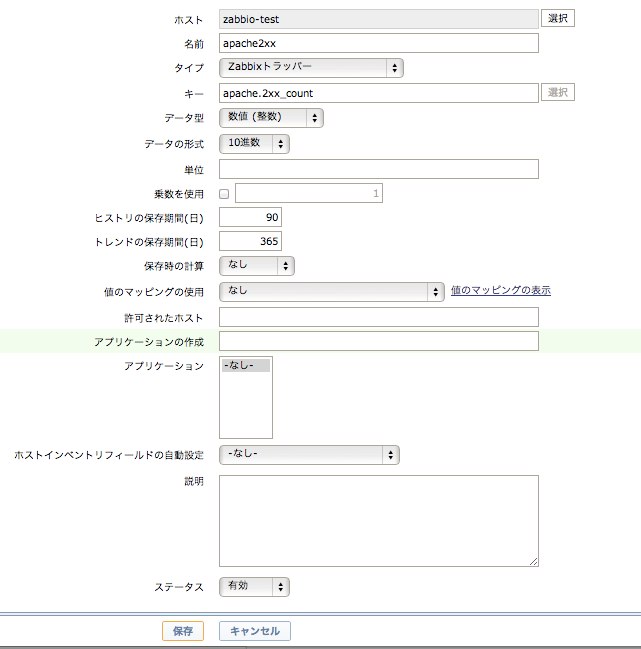
Task: Click the empty 単位 input field
Action: [x=379, y=169]
